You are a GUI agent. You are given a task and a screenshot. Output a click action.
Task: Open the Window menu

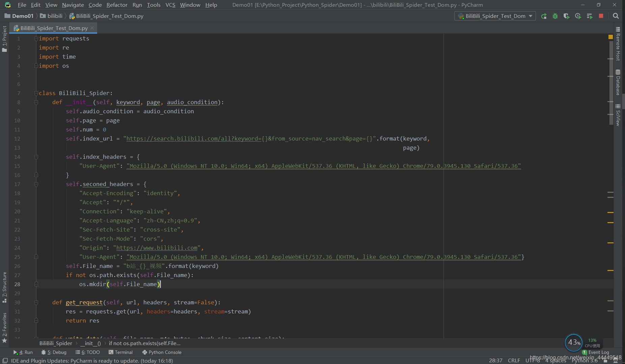[x=190, y=5]
